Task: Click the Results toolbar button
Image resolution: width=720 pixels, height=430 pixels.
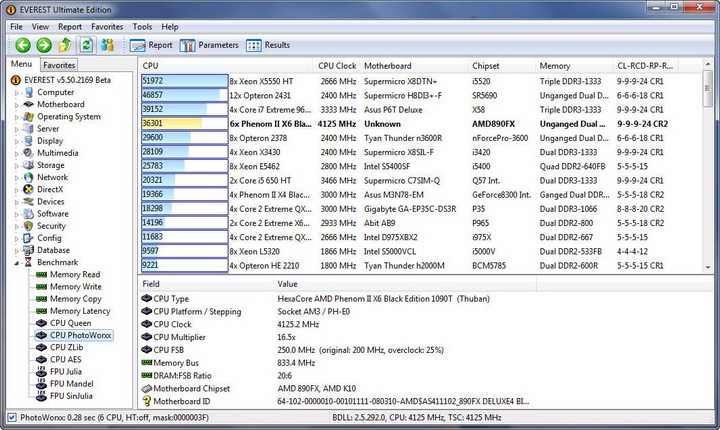Action: (268, 45)
